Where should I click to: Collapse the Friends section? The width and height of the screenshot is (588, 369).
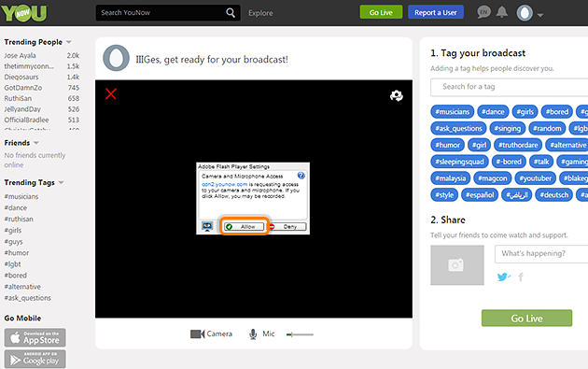(36, 143)
